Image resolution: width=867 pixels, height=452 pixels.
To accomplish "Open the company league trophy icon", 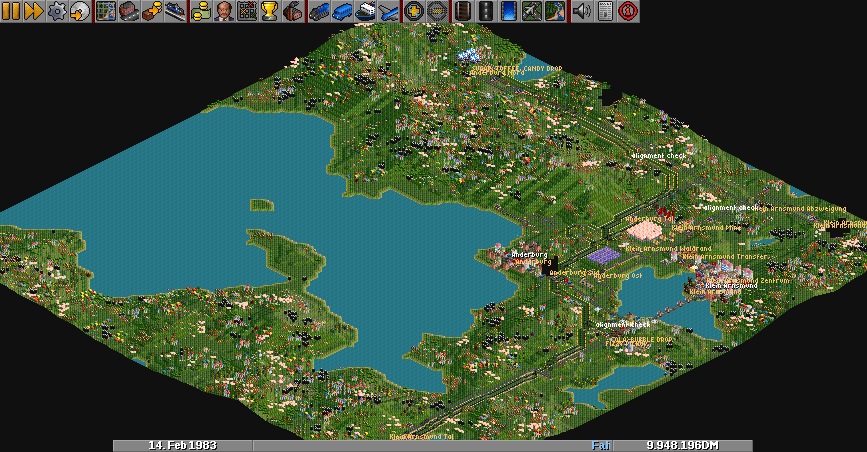I will (270, 11).
